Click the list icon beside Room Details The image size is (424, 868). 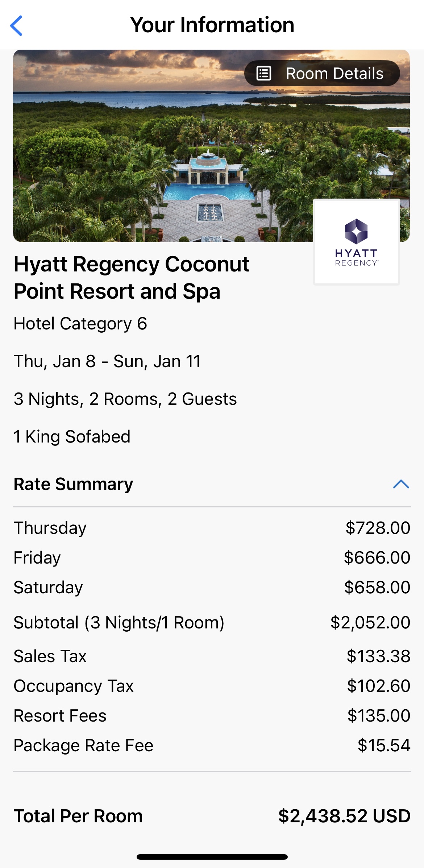click(263, 73)
